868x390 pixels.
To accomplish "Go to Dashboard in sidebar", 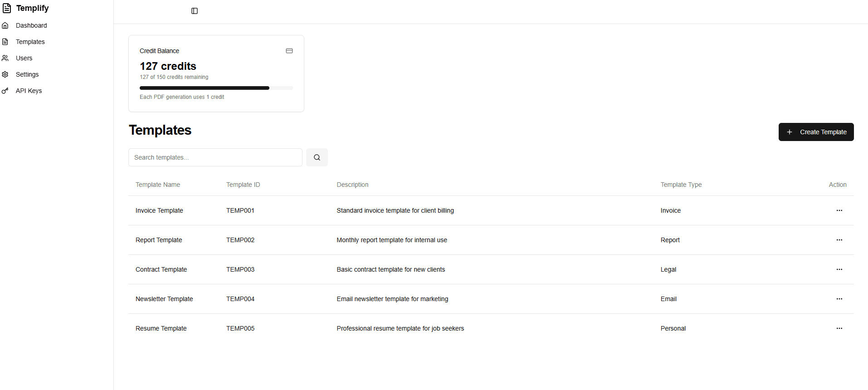I will 31,25.
